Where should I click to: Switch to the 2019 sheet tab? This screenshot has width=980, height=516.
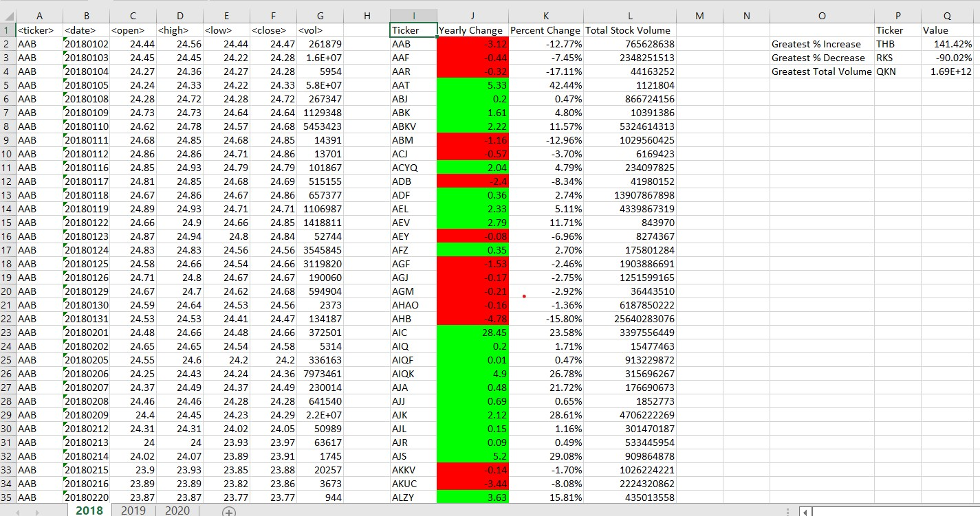pyautogui.click(x=133, y=511)
